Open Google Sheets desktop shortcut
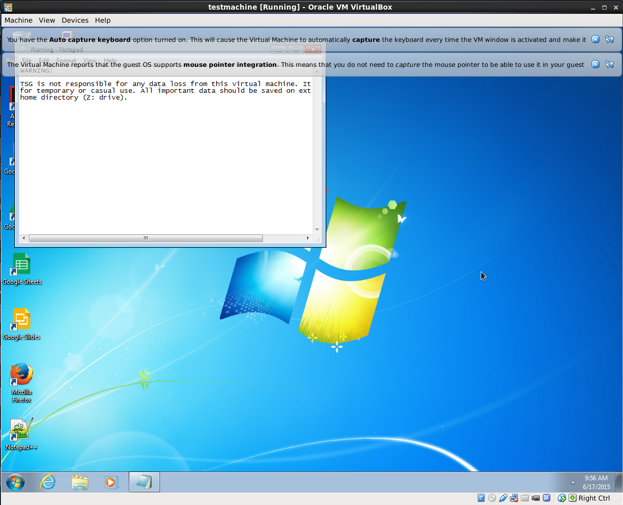 pos(22,269)
